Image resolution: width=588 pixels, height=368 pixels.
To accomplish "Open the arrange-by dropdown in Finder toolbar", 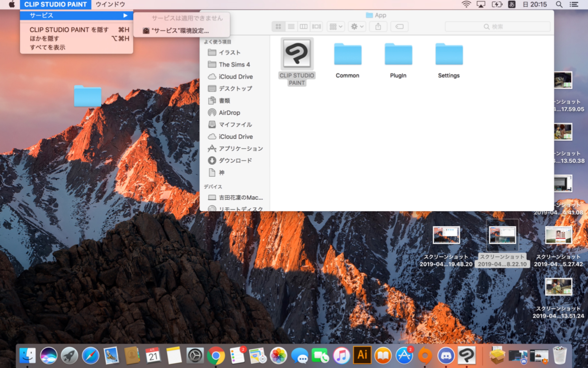I will click(336, 26).
